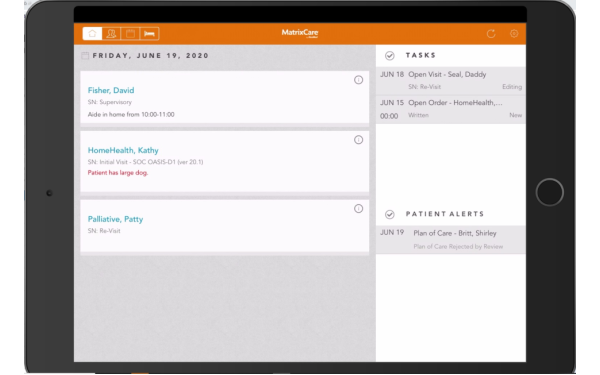Click calendar icon beside Friday date
The height and width of the screenshot is (375, 600).
(x=85, y=55)
